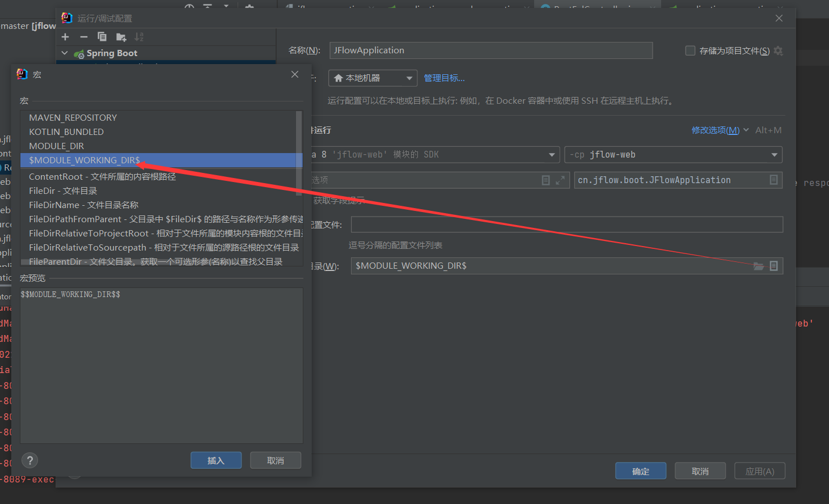Open -cp jflow-web classpath dropdown

674,155
